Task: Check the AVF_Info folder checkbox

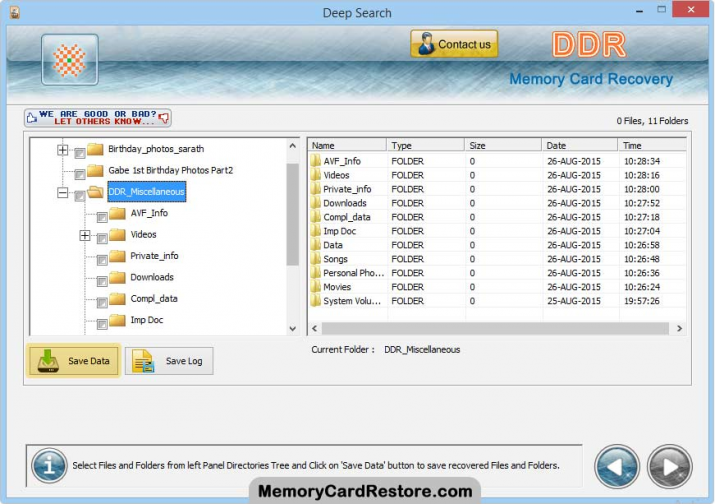Action: (102, 216)
